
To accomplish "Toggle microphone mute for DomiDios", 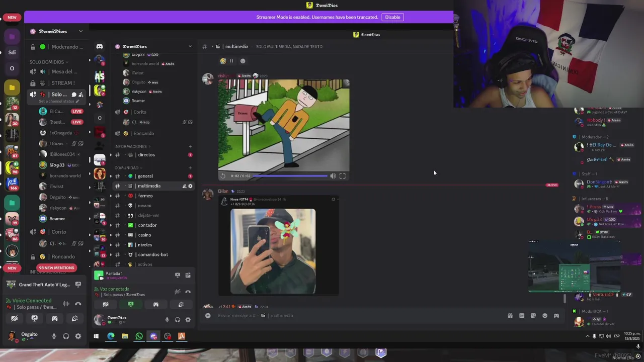I will [x=167, y=320].
